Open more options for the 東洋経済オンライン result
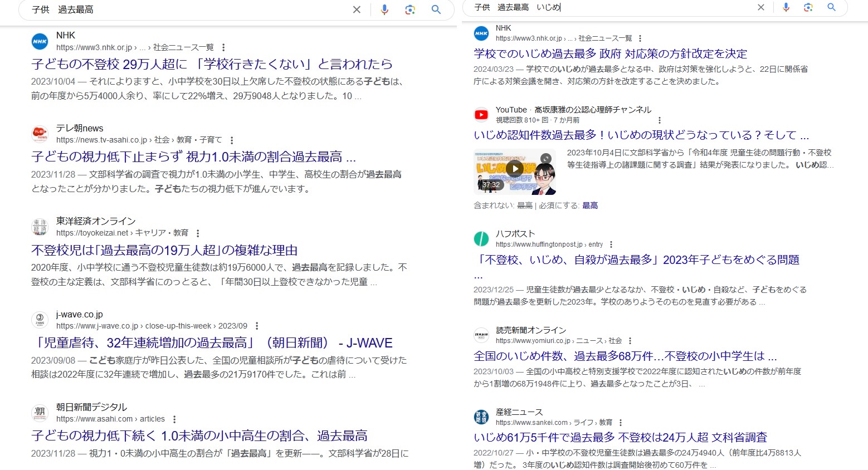This screenshot has width=868, height=470. [198, 233]
